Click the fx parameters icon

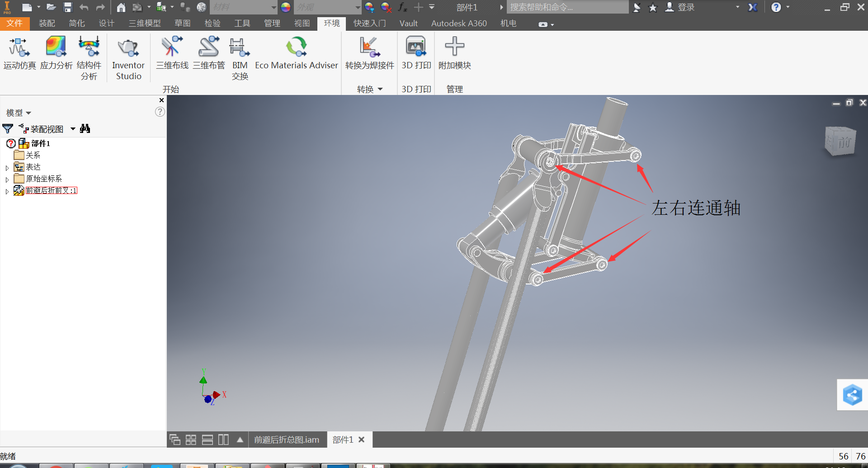[x=402, y=7]
